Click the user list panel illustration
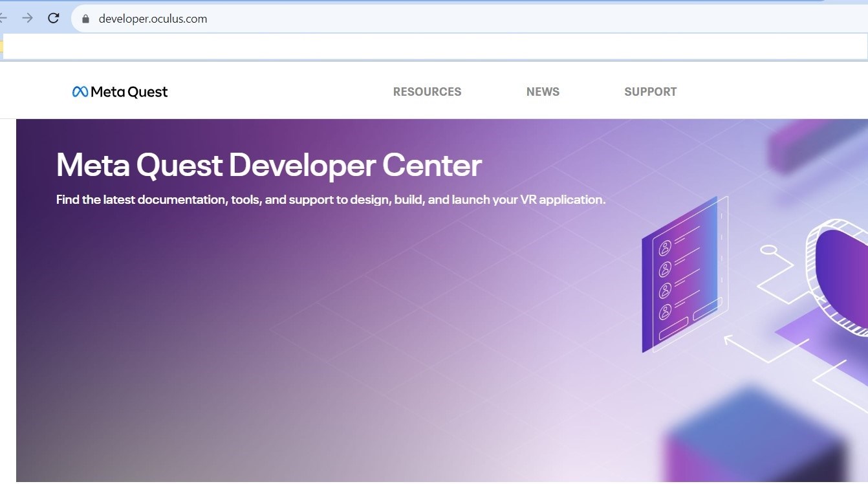The height and width of the screenshot is (484, 868). pos(684,275)
